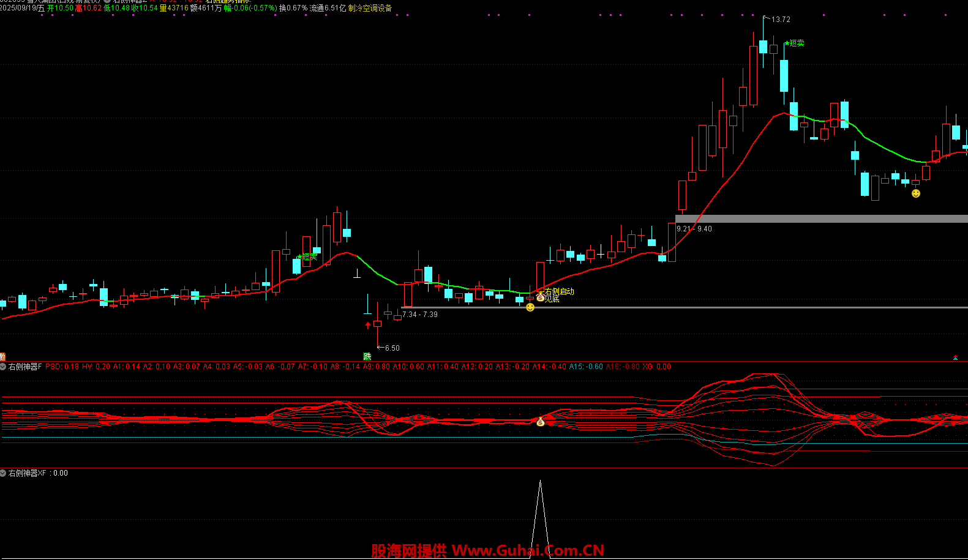The image size is (968, 560).
Task: Click the gray 9.21-9.40 gap band
Action: pos(821,218)
